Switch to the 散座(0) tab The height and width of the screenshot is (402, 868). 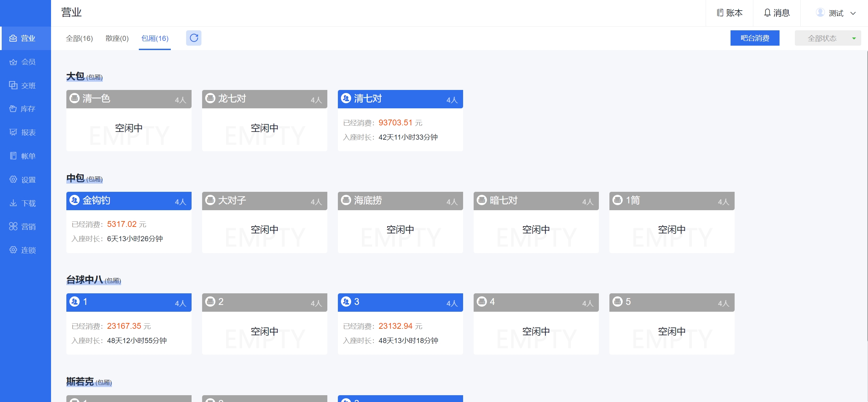click(x=117, y=38)
